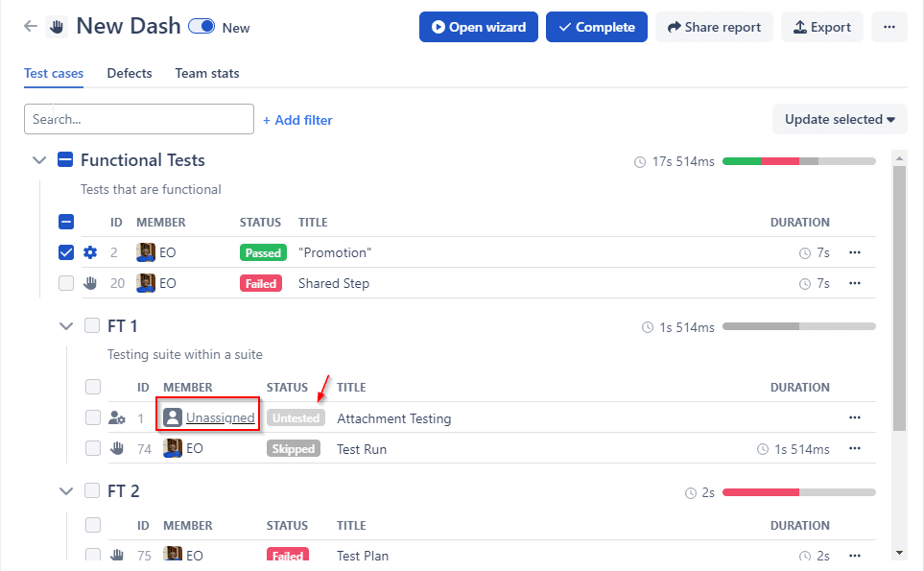Click the Functional Tests progress bar
924x571 pixels.
tap(798, 161)
